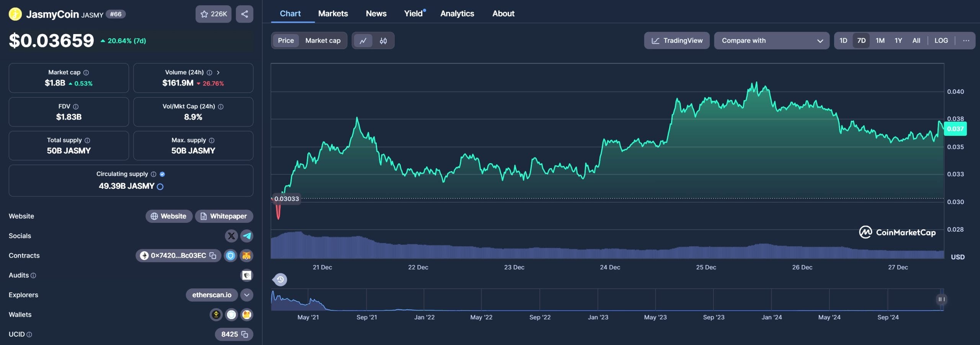This screenshot has height=345, width=980.
Task: Show Market cap info tooltip icon
Action: [x=86, y=72]
